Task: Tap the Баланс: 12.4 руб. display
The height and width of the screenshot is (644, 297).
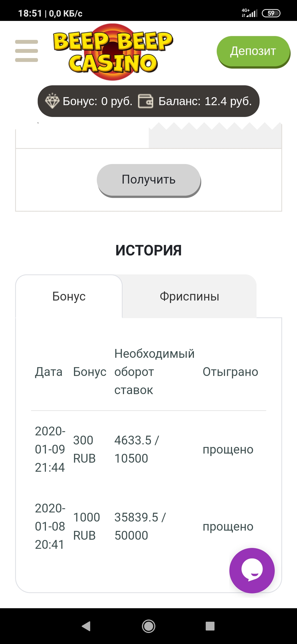Action: [x=205, y=101]
